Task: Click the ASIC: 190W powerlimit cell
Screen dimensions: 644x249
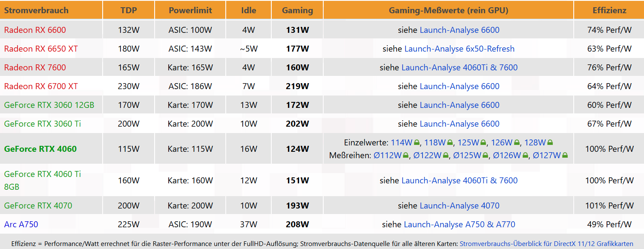Action: (x=190, y=224)
